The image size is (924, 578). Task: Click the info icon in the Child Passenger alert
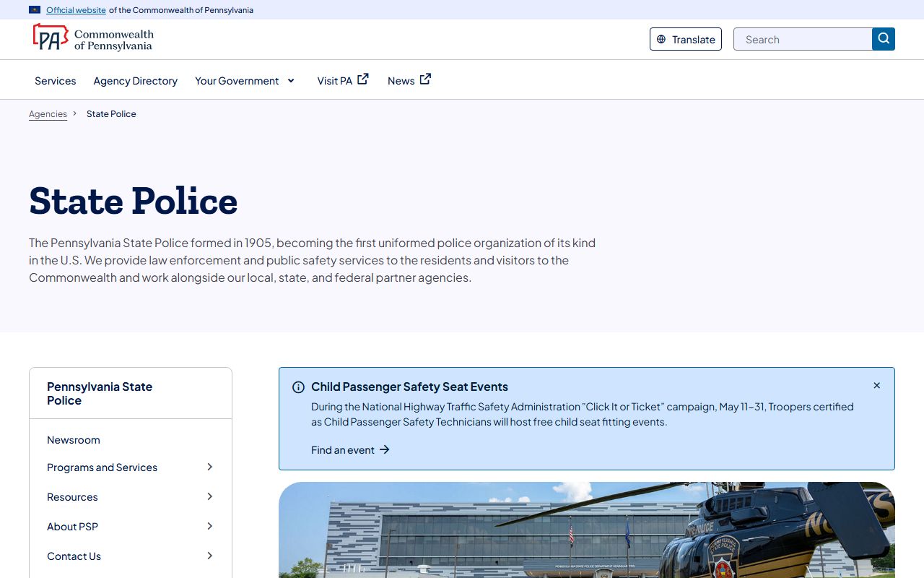point(298,387)
